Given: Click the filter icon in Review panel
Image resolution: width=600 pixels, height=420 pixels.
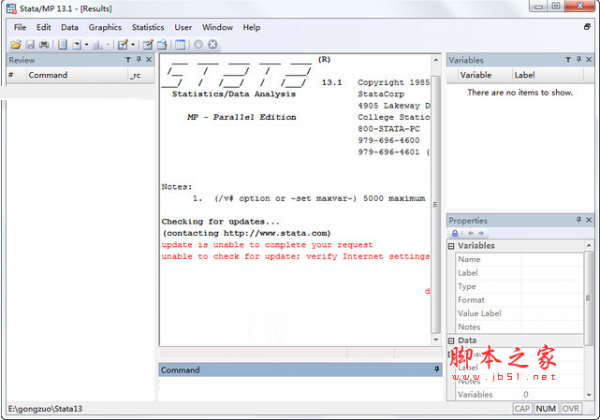Looking at the screenshot, I should (126, 60).
